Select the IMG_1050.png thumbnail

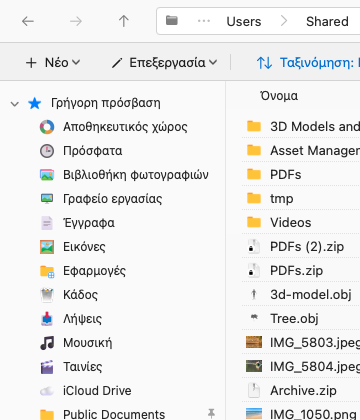coord(254,414)
